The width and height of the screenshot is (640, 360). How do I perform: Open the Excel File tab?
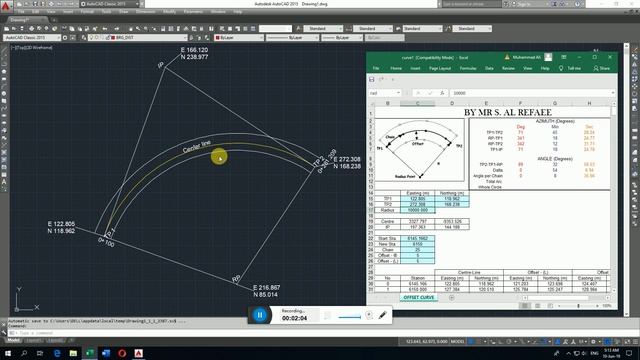pyautogui.click(x=376, y=68)
